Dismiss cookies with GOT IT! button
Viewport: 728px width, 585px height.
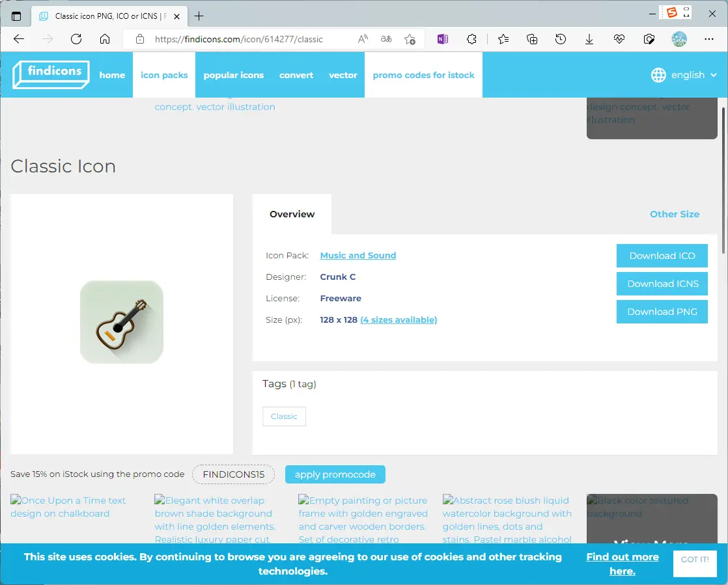pyautogui.click(x=695, y=560)
